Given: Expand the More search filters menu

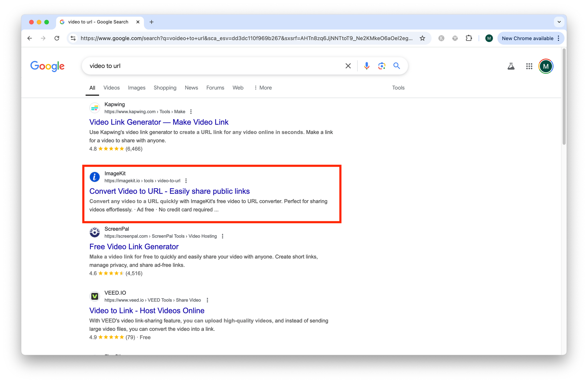Looking at the screenshot, I should click(x=263, y=88).
